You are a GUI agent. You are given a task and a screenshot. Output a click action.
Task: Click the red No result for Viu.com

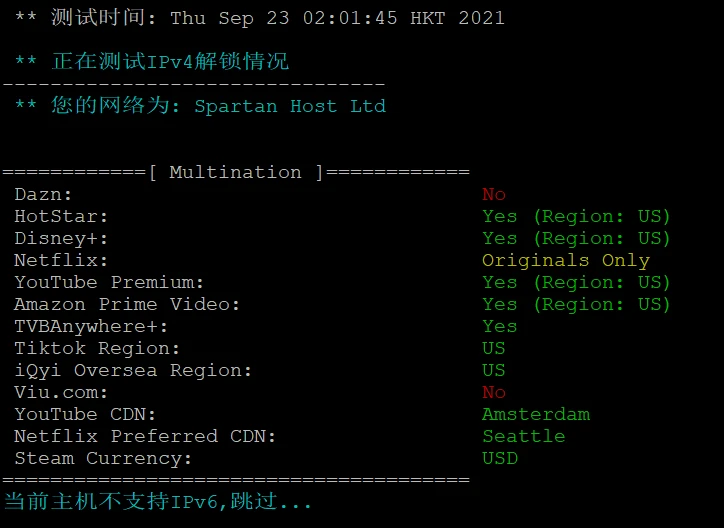click(494, 392)
